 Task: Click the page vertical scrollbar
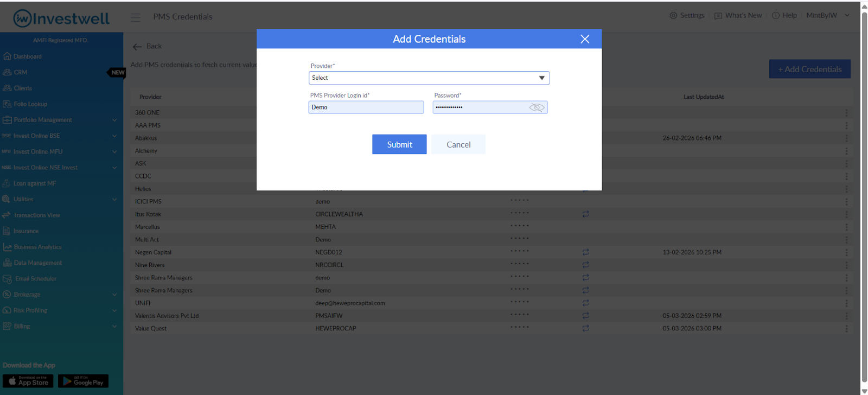[864, 197]
